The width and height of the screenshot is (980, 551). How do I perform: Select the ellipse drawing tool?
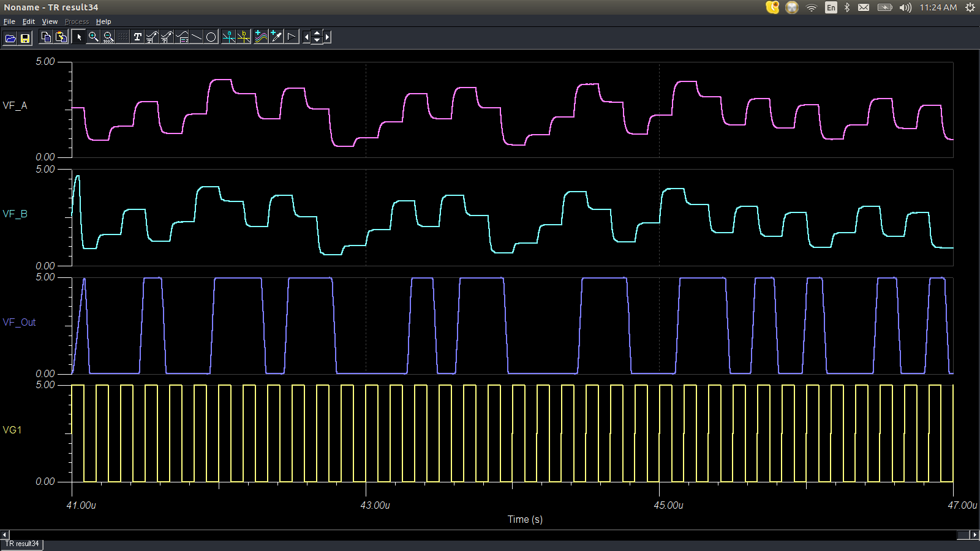[x=211, y=37]
